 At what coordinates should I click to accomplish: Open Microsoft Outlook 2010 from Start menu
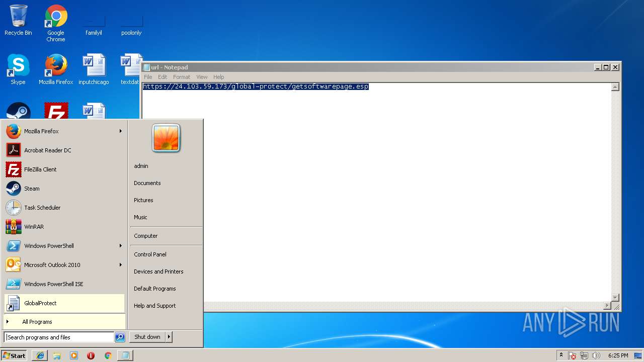click(x=64, y=265)
